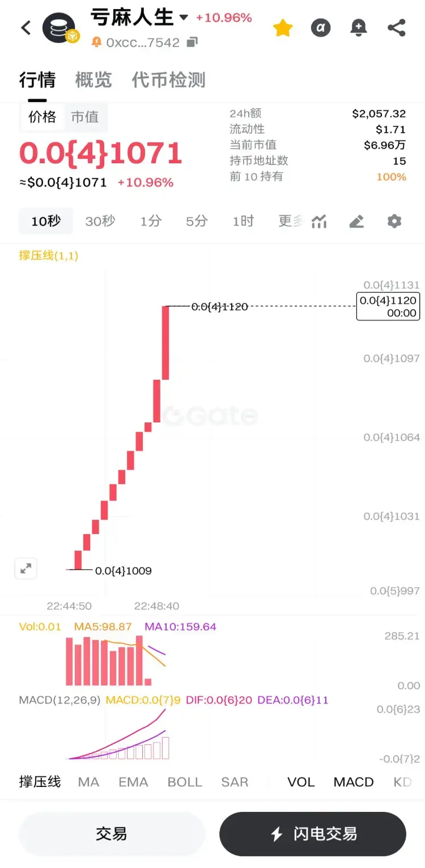Tap the back arrow icon

click(25, 28)
